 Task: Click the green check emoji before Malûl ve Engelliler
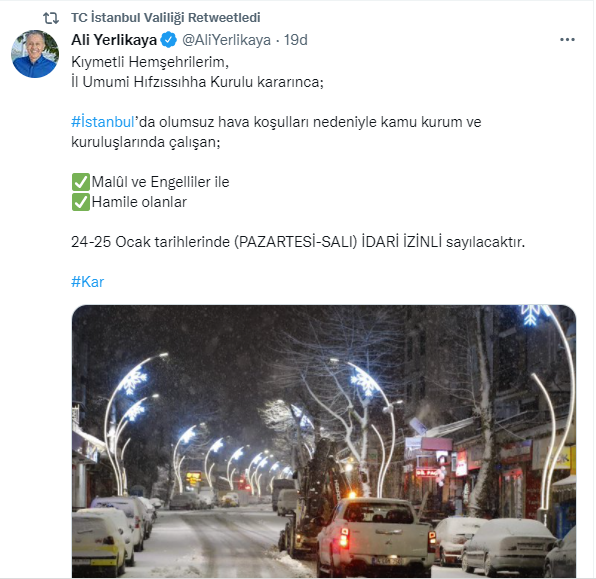(x=81, y=182)
